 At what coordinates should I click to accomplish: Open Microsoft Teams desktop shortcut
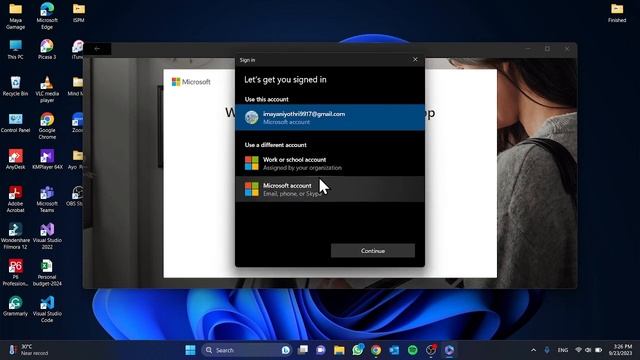47,199
